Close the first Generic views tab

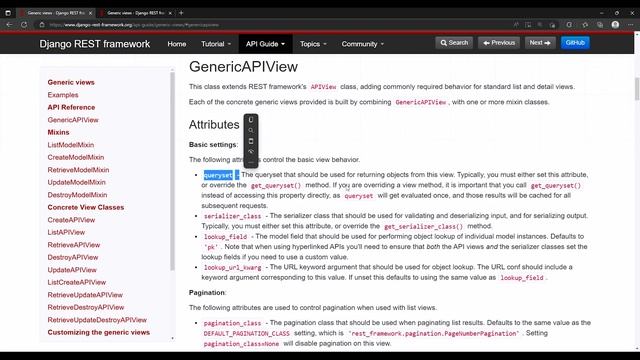pos(91,13)
